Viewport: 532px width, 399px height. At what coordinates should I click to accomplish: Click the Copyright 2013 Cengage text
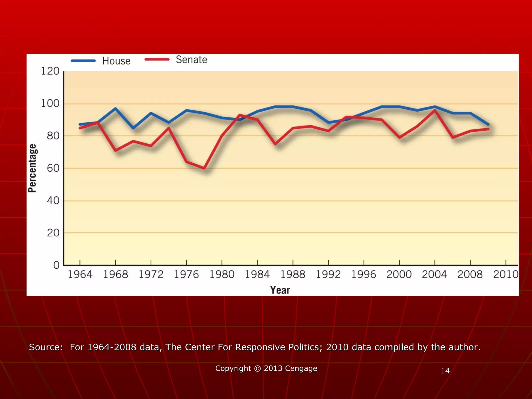click(266, 368)
